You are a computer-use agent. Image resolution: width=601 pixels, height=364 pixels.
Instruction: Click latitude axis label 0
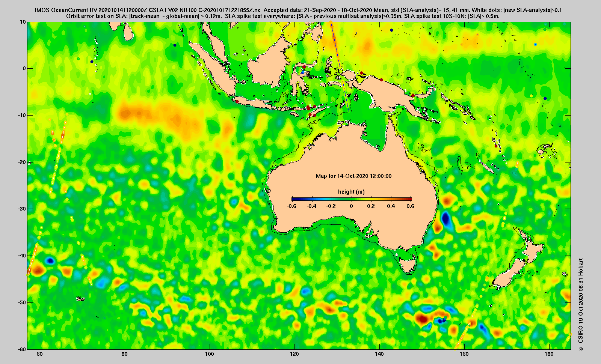click(24, 69)
